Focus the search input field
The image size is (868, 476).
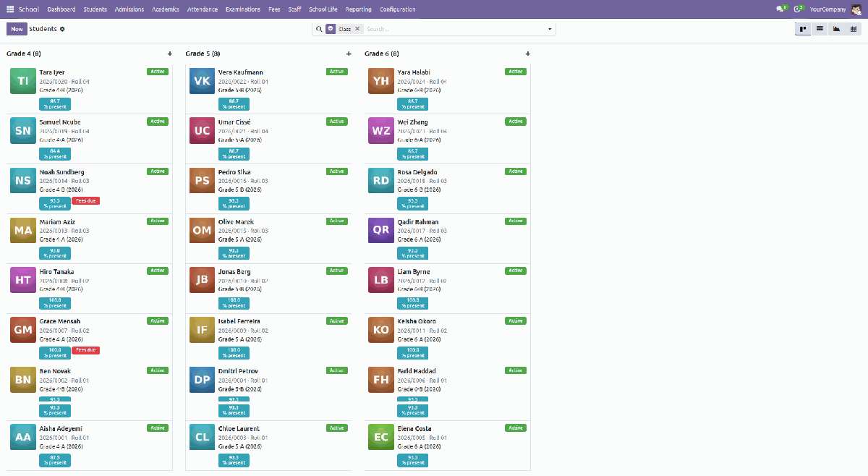point(454,29)
